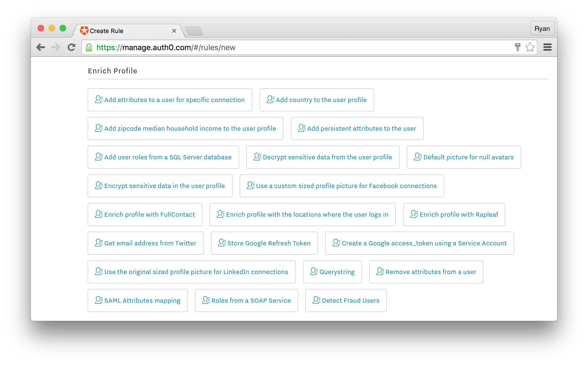The height and width of the screenshot is (365, 588).
Task: Select the Encrypt sensitive data rule icon
Action: click(98, 186)
